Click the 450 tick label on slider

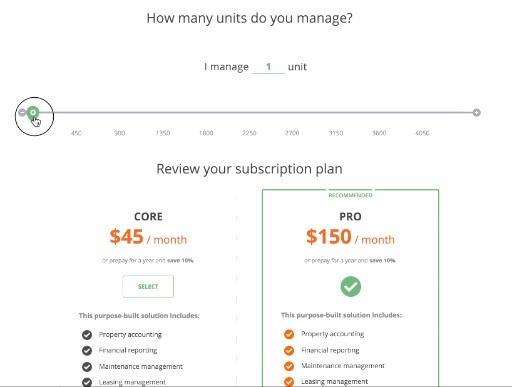click(76, 133)
